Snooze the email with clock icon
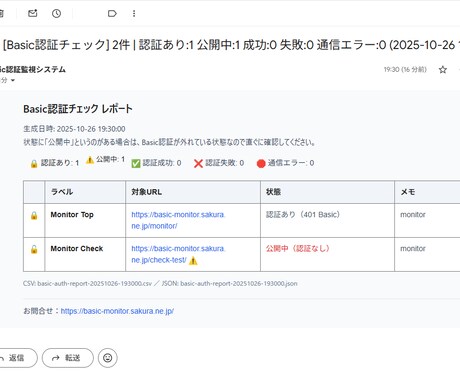Viewport: 460px width, 380px height. coord(56,13)
